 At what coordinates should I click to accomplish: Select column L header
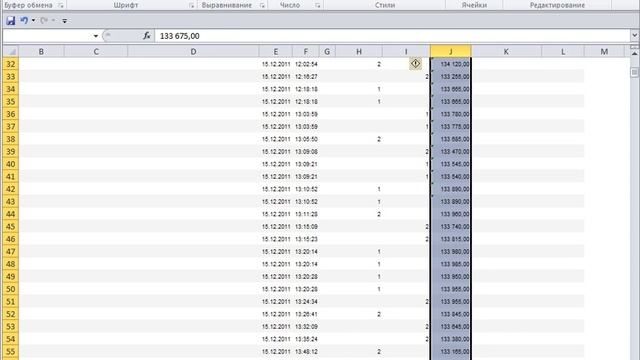(563, 51)
